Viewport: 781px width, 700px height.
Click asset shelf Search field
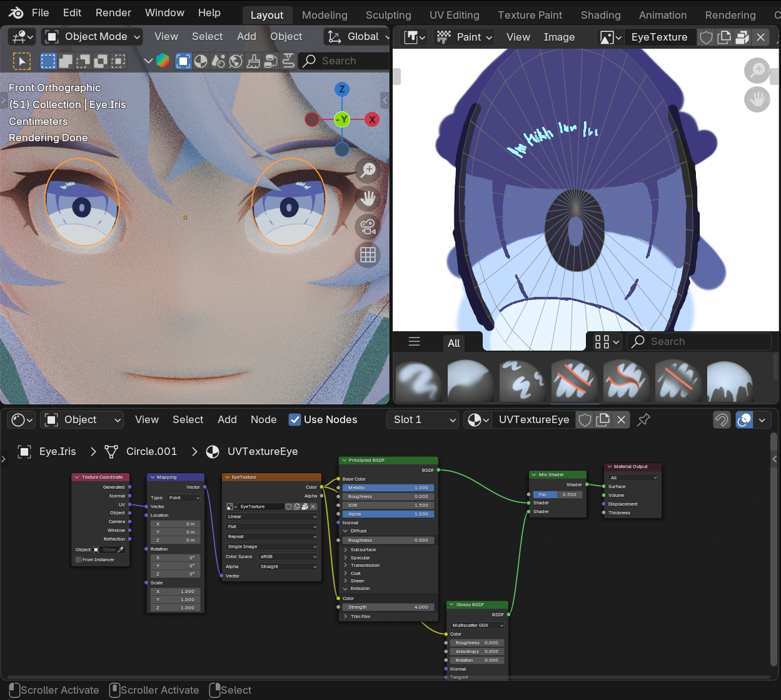click(x=699, y=341)
